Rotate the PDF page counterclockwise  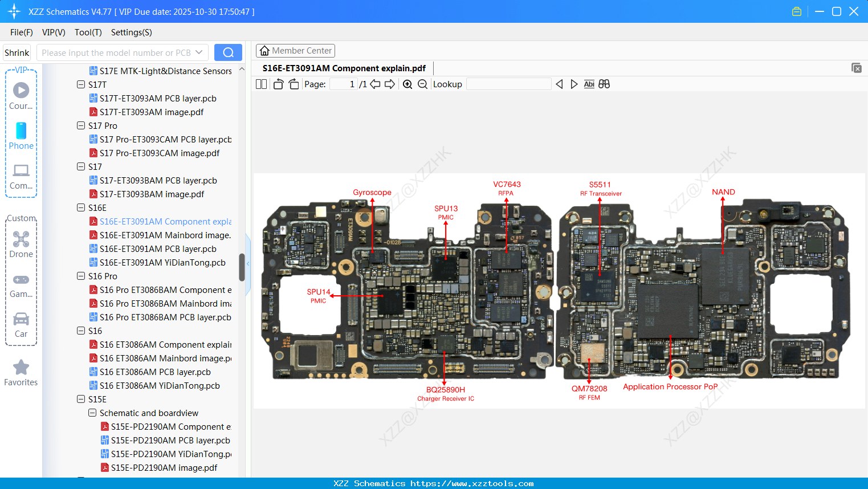coord(278,83)
